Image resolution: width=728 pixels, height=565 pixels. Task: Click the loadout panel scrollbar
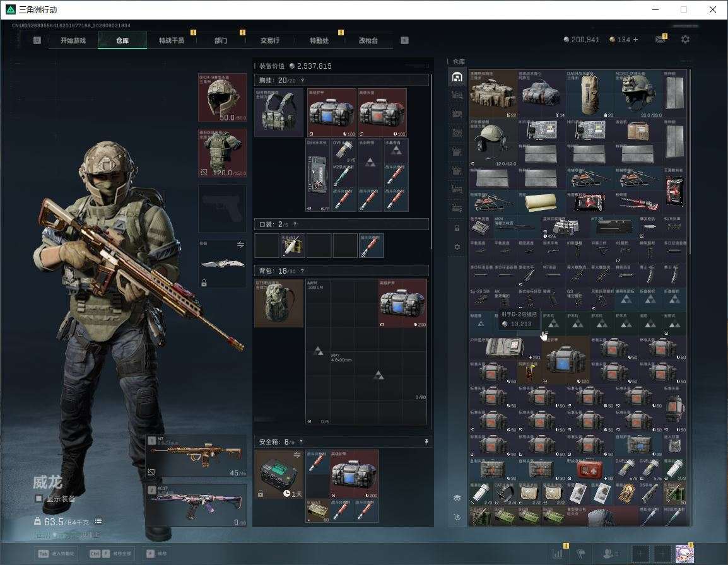[432, 163]
